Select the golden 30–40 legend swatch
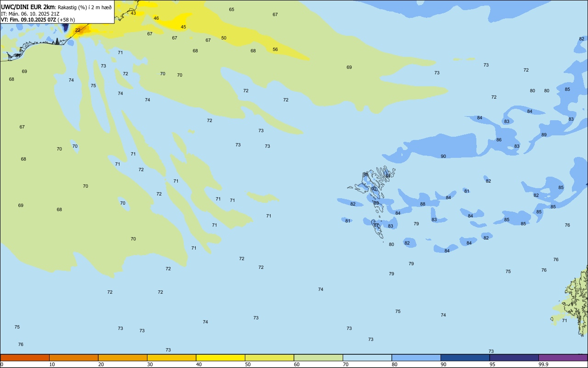The height and width of the screenshot is (368, 588). (x=171, y=357)
